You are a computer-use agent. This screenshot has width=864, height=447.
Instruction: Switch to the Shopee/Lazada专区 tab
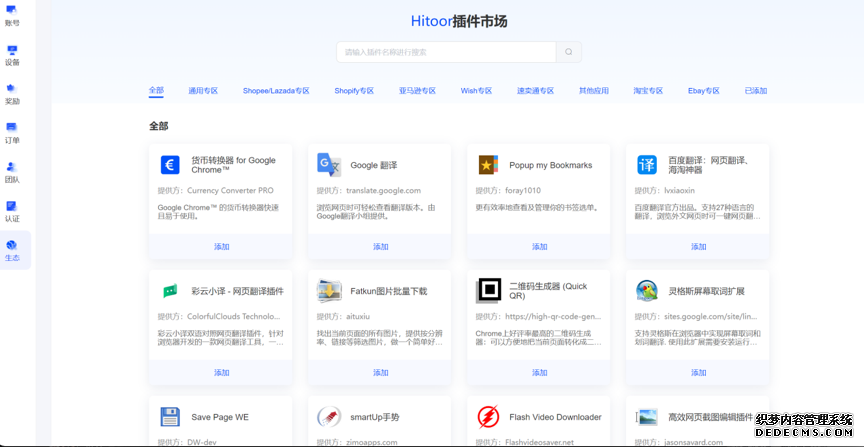point(276,91)
